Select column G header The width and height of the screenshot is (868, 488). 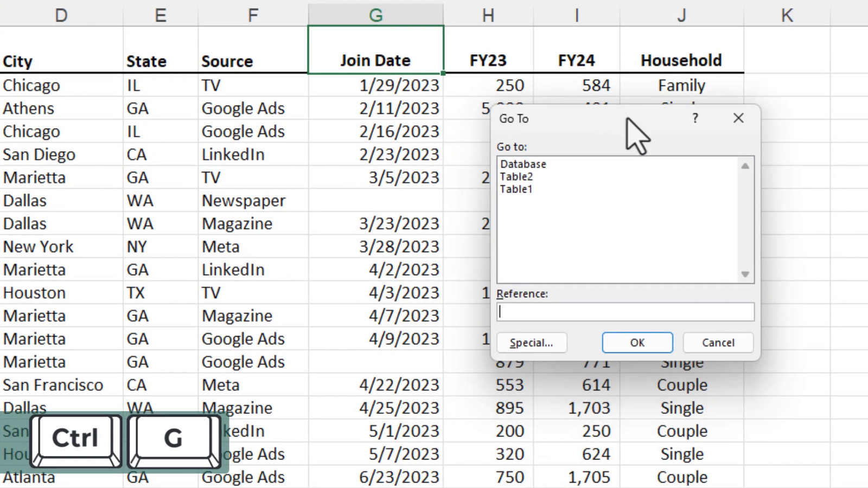click(375, 15)
